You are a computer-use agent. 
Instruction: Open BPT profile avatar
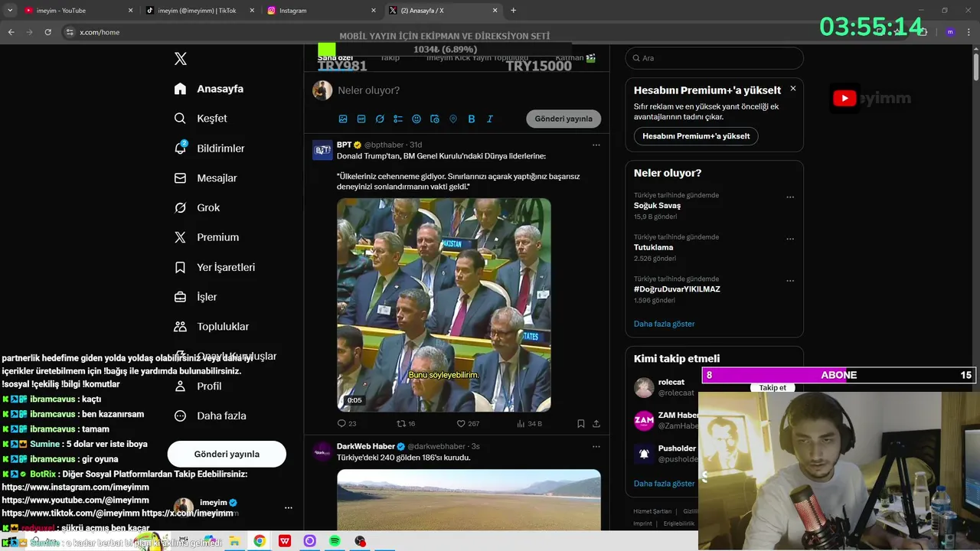[x=322, y=150]
